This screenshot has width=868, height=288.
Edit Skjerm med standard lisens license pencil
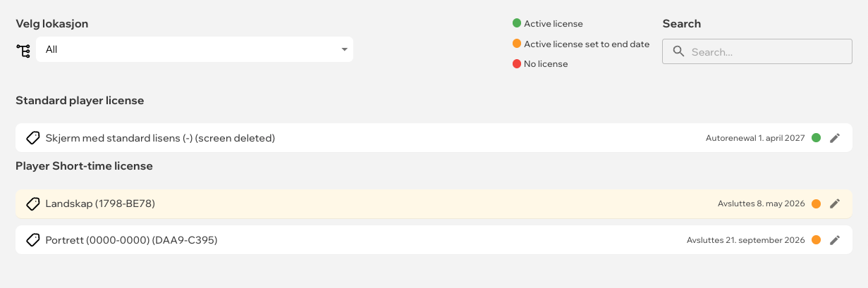[x=835, y=138]
